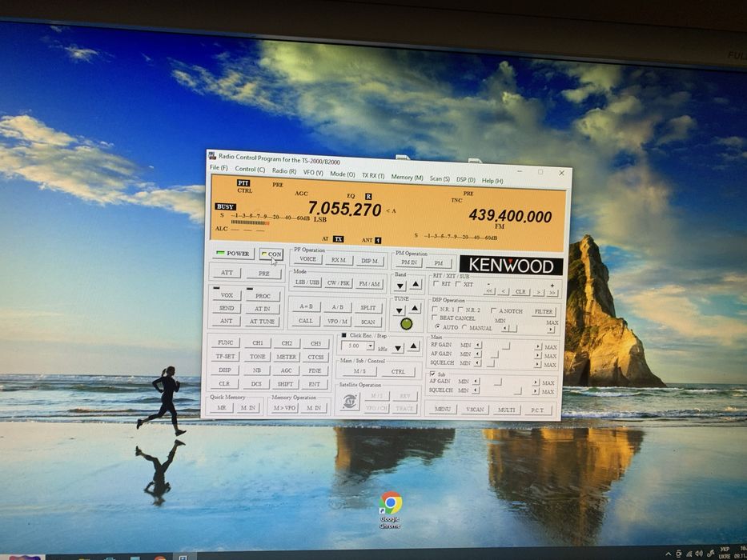The image size is (747, 560).
Task: Click the Main AF GAIN slider thumb
Action: point(494,355)
